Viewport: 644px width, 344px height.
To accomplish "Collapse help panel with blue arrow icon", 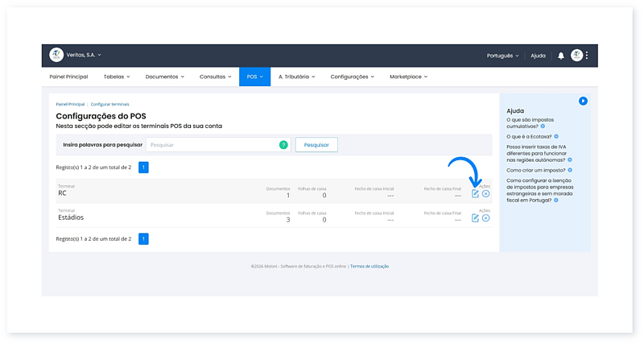I will [583, 101].
